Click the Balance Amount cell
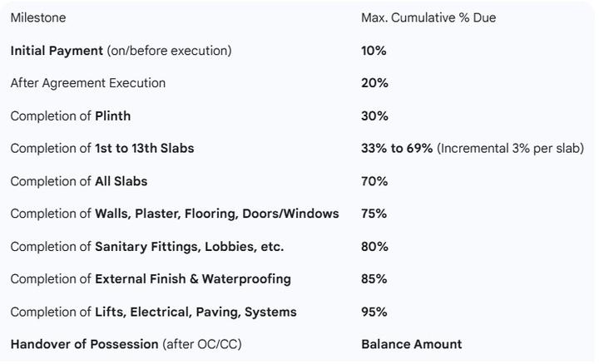The image size is (599, 364). coord(411,344)
